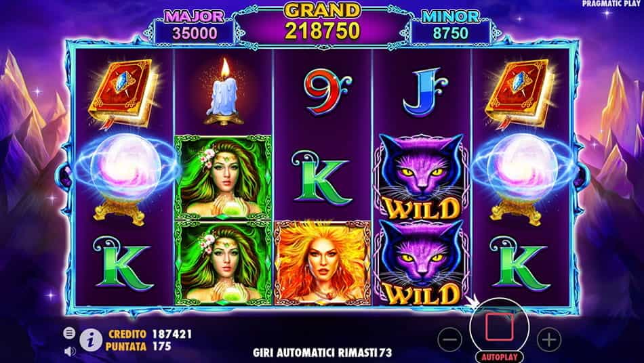Click the spellbook symbol on the rightmost reel
This screenshot has height=363, width=644.
(521, 92)
